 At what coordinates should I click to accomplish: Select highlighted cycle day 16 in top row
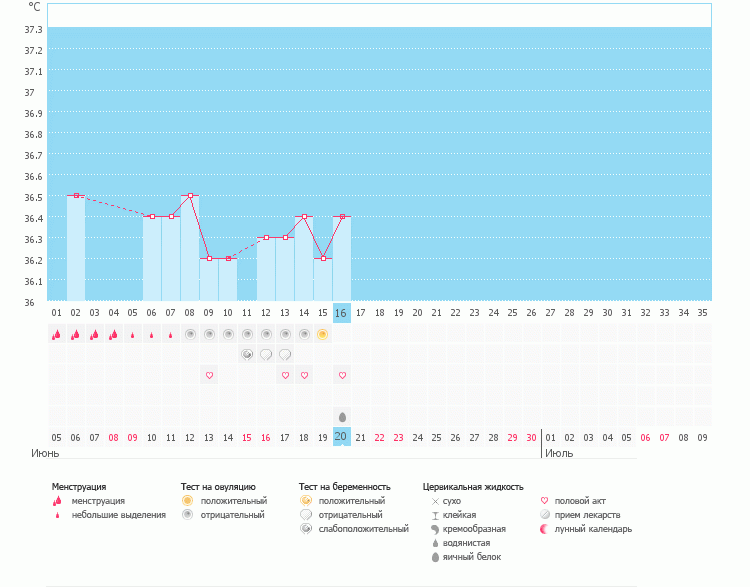pyautogui.click(x=342, y=313)
